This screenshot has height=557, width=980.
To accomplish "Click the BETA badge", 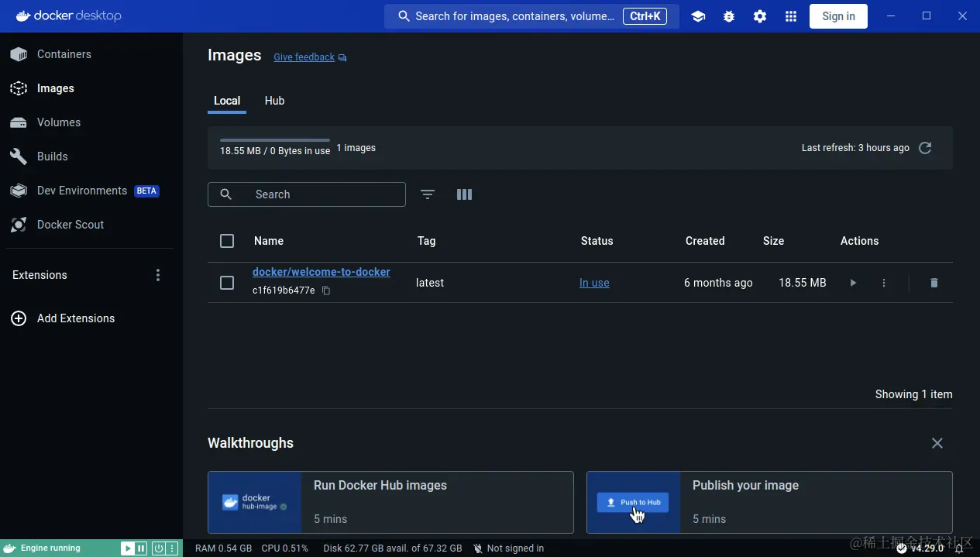I will [x=146, y=191].
